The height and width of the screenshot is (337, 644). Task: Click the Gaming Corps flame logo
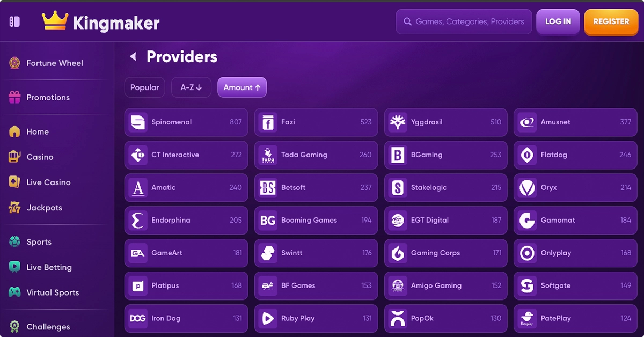pyautogui.click(x=398, y=253)
